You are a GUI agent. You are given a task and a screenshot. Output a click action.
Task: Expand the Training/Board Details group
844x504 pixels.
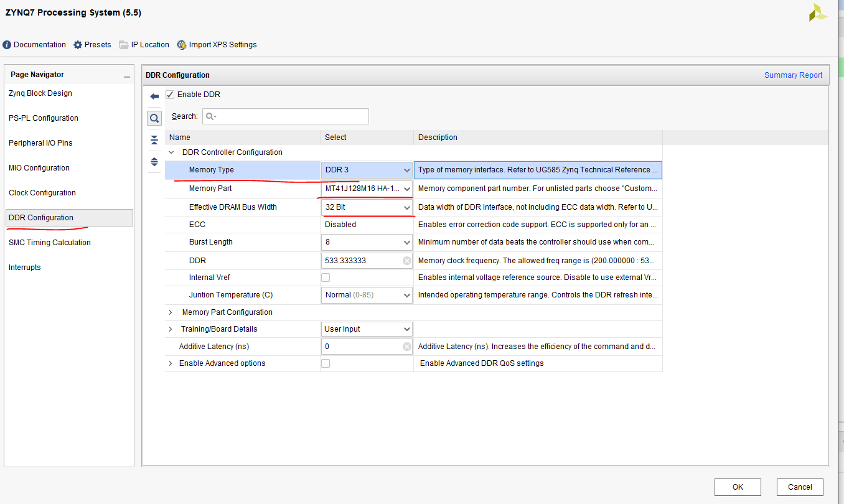(171, 329)
